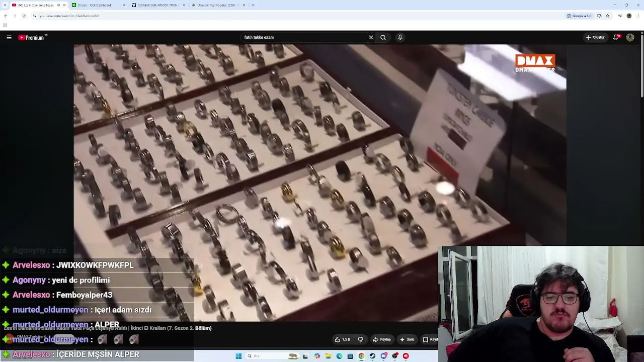The image size is (644, 362).
Task: Open the Soru ask button
Action: click(407, 339)
